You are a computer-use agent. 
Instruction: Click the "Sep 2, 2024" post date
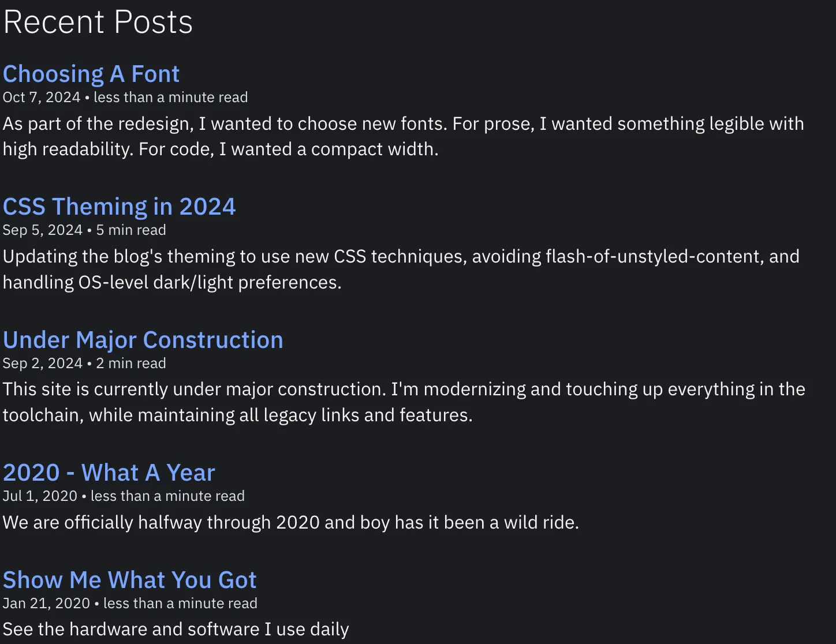click(43, 364)
